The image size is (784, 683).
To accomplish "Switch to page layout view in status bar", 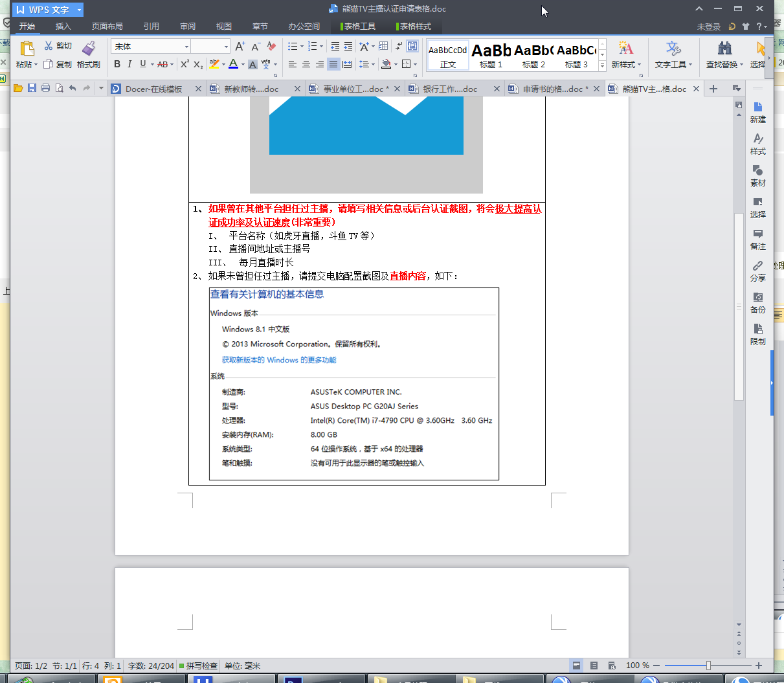I will click(x=576, y=666).
